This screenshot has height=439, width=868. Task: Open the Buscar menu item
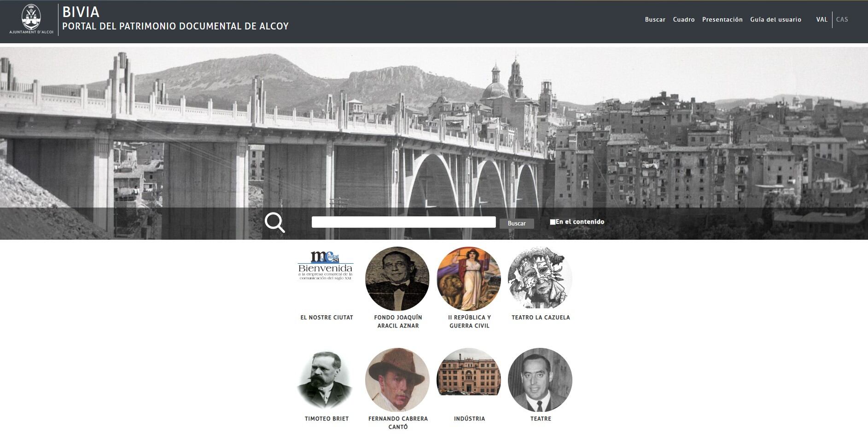tap(655, 19)
